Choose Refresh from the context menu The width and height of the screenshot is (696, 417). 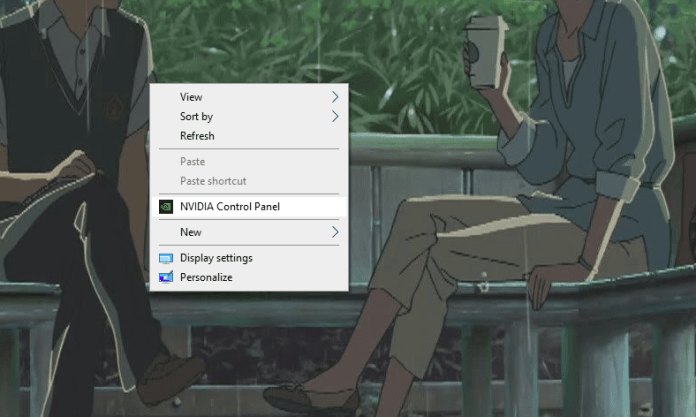click(249, 136)
